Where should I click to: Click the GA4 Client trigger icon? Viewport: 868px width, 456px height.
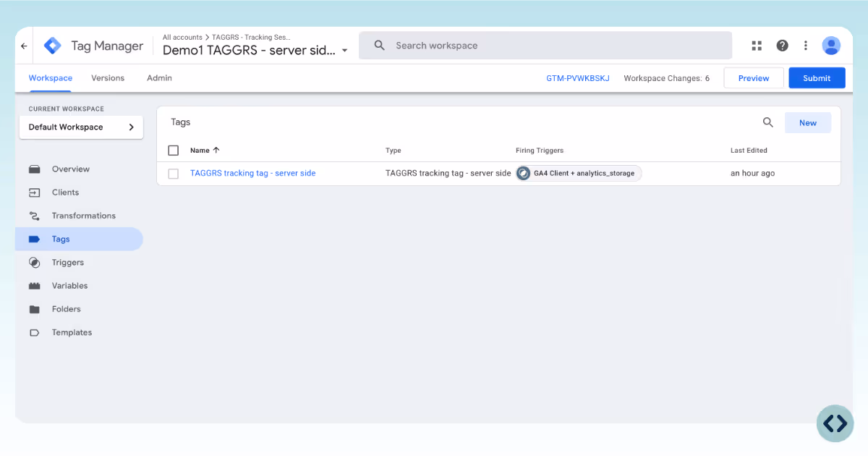pos(523,174)
